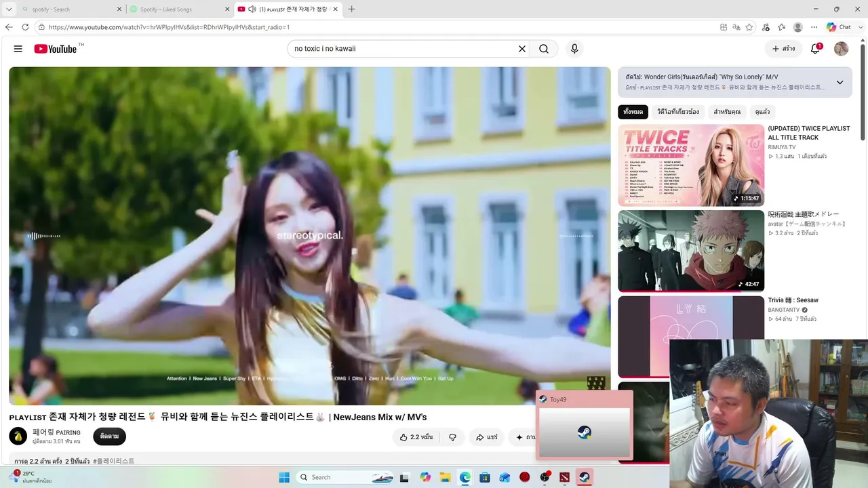The width and height of the screenshot is (868, 488).
Task: Open the OBS Studio taskbar icon
Action: click(x=545, y=477)
